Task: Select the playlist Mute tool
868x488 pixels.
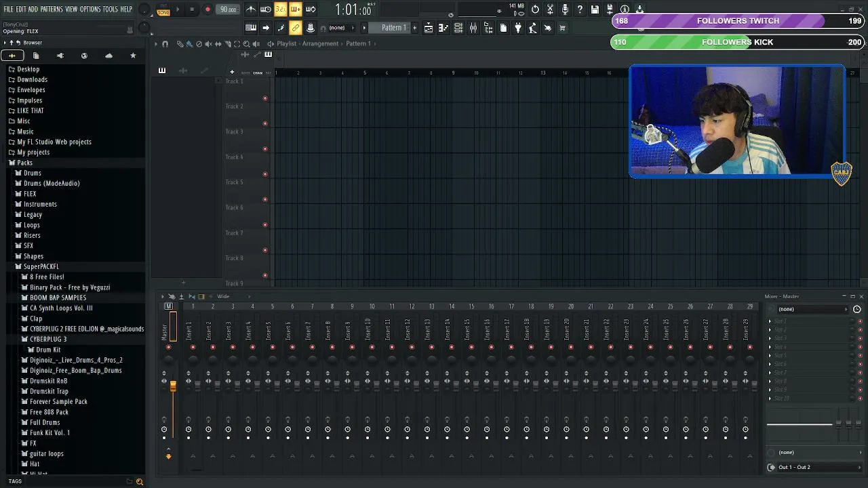Action: click(208, 43)
